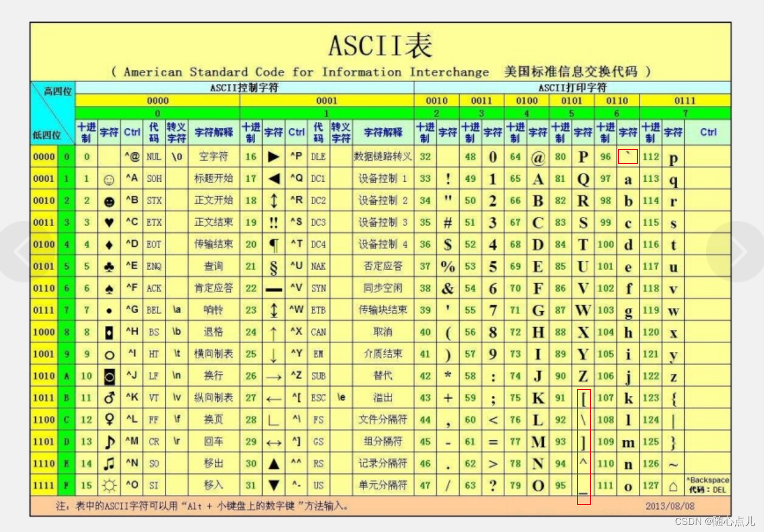
Task: Click the 'ASCII打印字符' section header
Action: tap(572, 88)
